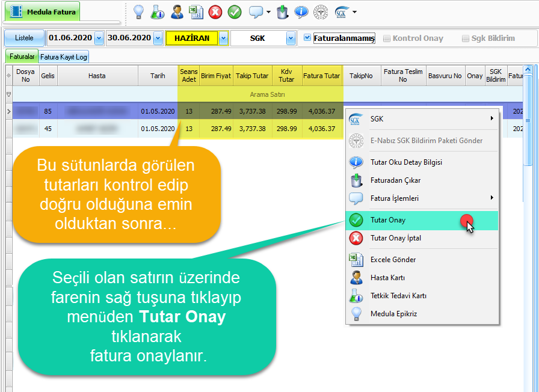
Task: Click the Gelis cell showing 45
Action: [48, 129]
